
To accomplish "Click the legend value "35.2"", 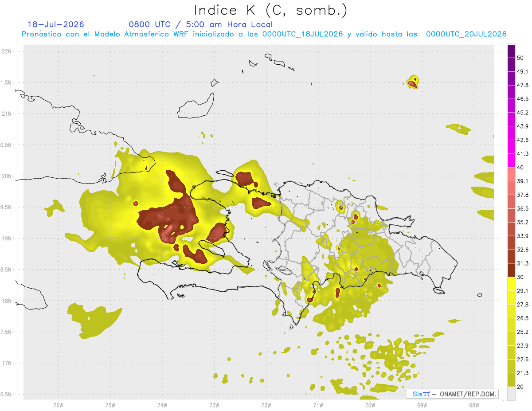I will pos(523,222).
